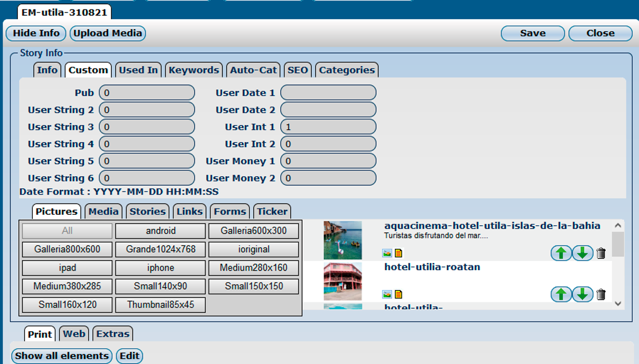Click the image icon under aquacinema-hotel-utila
The width and height of the screenshot is (639, 364).
click(x=387, y=253)
